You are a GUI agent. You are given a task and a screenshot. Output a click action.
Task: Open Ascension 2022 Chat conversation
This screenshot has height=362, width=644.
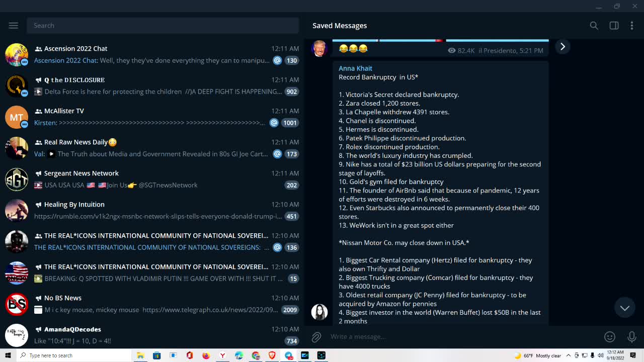pyautogui.click(x=152, y=54)
